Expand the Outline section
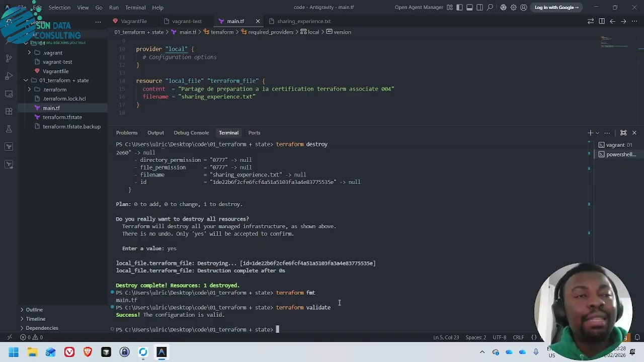Viewport: 644px width, 362px height. point(34,310)
